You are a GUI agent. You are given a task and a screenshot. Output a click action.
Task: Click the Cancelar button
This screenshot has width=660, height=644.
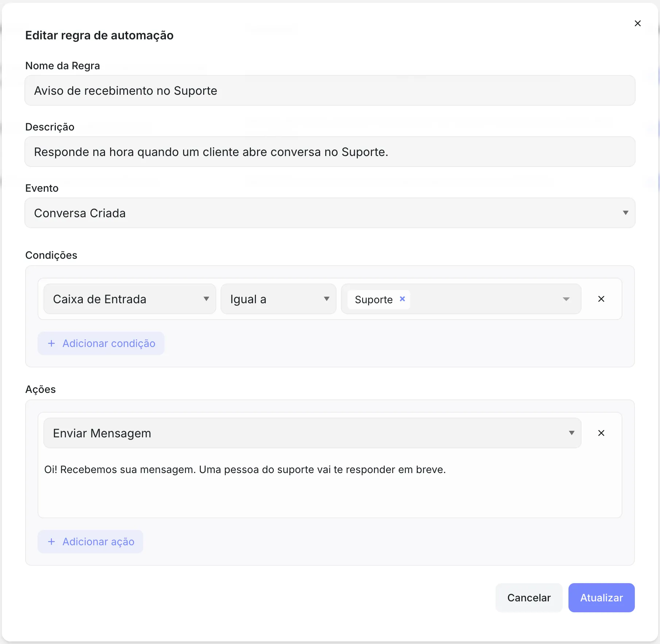[529, 598]
